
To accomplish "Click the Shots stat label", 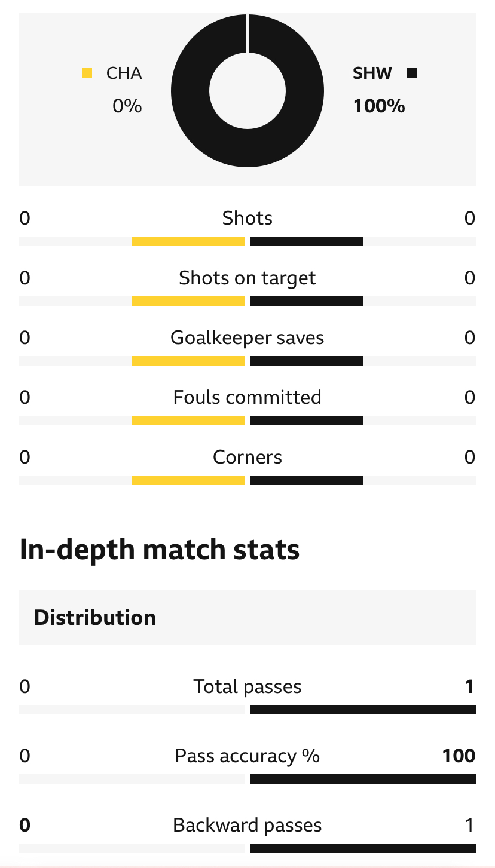I will (247, 218).
